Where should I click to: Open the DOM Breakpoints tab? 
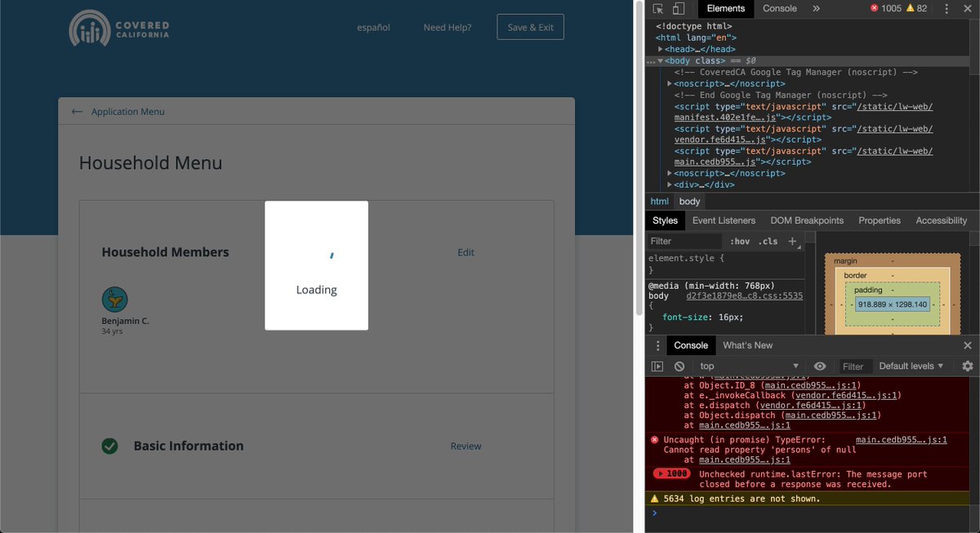pos(807,220)
